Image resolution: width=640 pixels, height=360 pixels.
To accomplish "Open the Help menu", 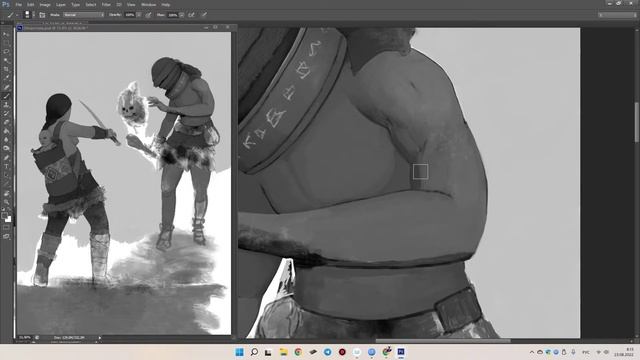I will [x=166, y=4].
